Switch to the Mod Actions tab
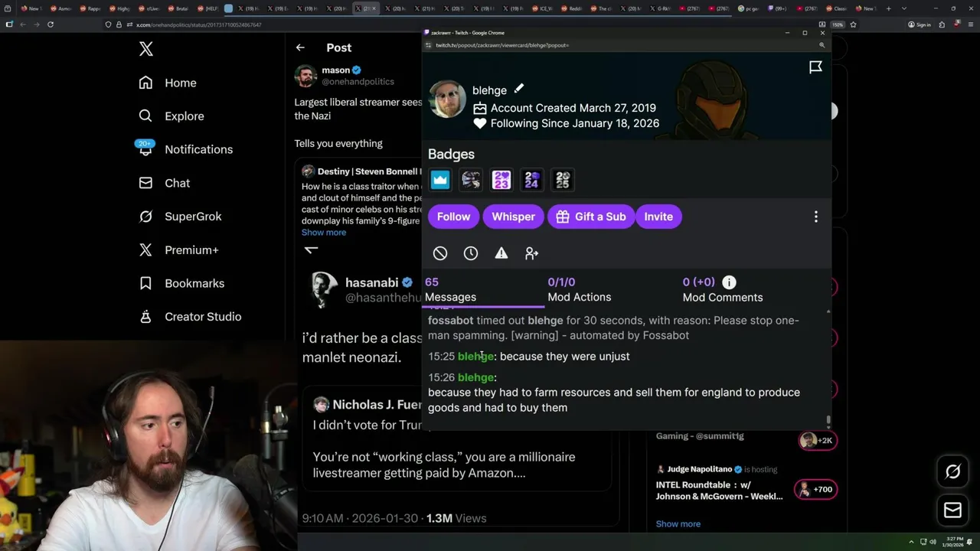980x551 pixels. point(580,289)
